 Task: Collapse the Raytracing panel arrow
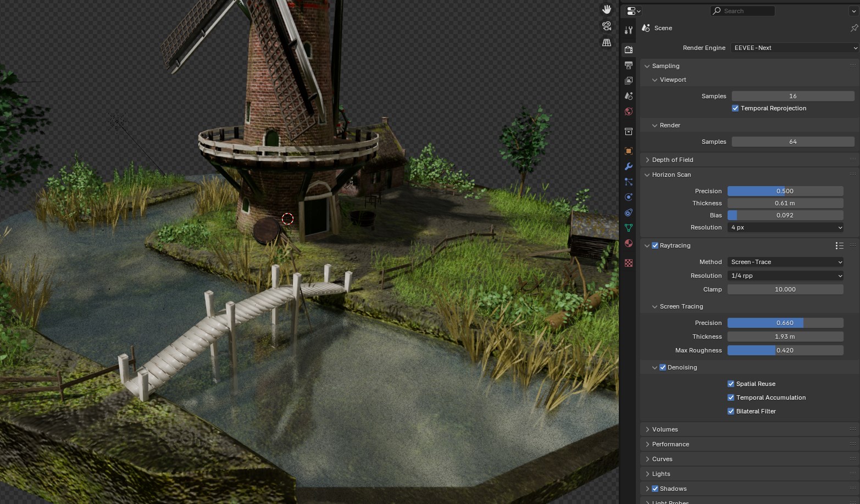pos(647,245)
